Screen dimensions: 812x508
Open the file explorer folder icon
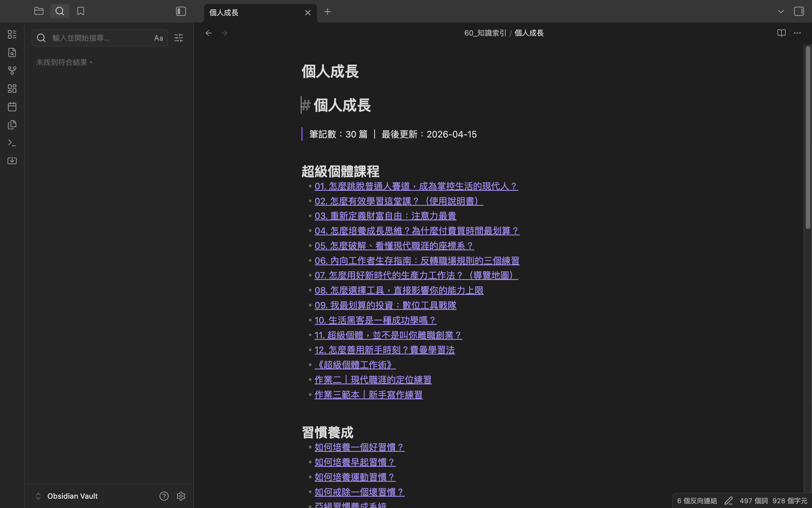tap(39, 11)
